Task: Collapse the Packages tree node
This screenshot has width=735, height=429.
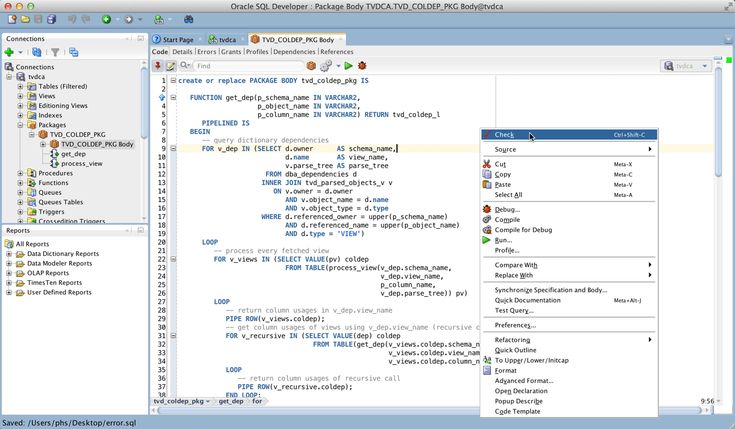Action: pyautogui.click(x=20, y=125)
